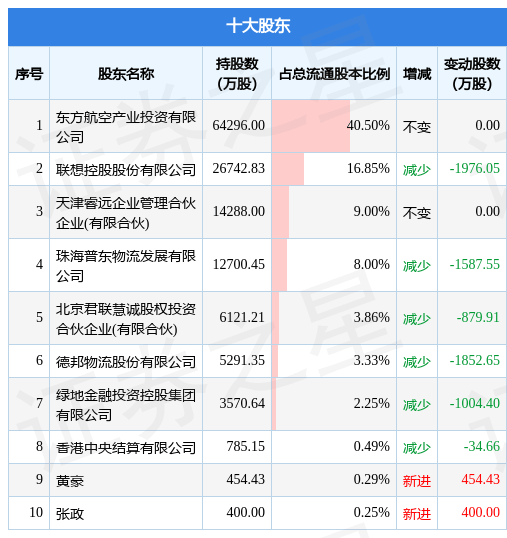Click the 持股数(万股) column header
507x538 pixels.
[x=237, y=74]
